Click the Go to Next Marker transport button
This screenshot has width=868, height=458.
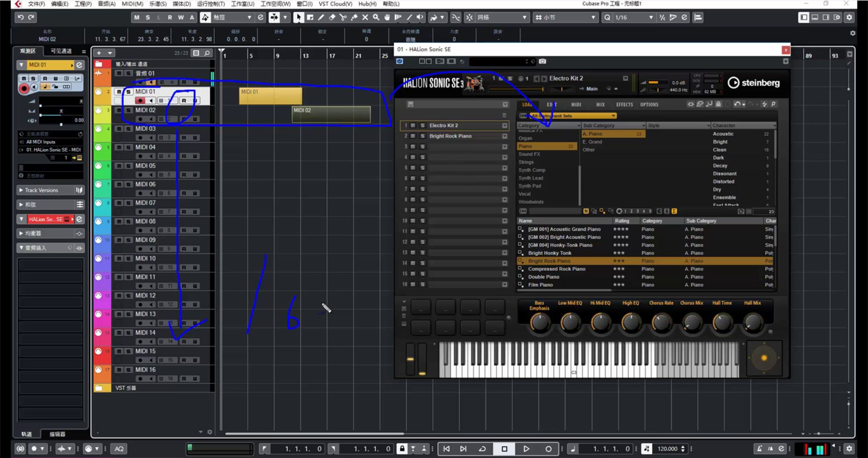pos(463,449)
